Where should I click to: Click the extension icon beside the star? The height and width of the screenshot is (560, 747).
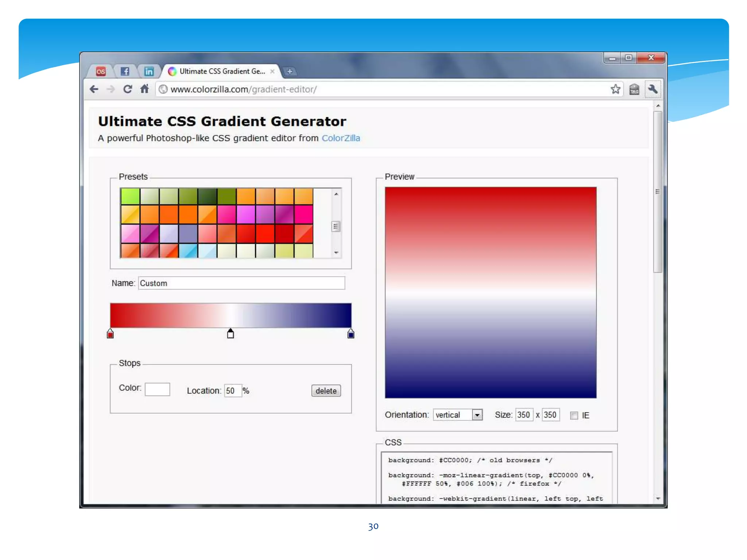(x=634, y=89)
